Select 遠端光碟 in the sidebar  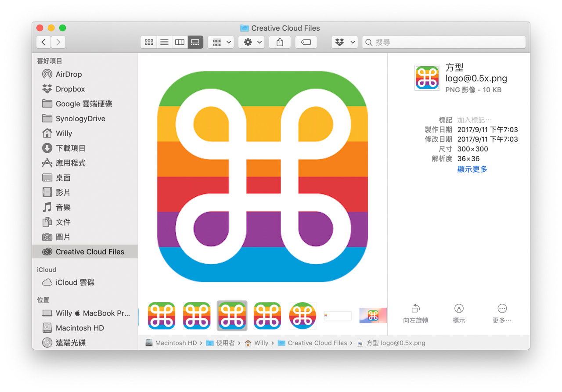click(85, 343)
